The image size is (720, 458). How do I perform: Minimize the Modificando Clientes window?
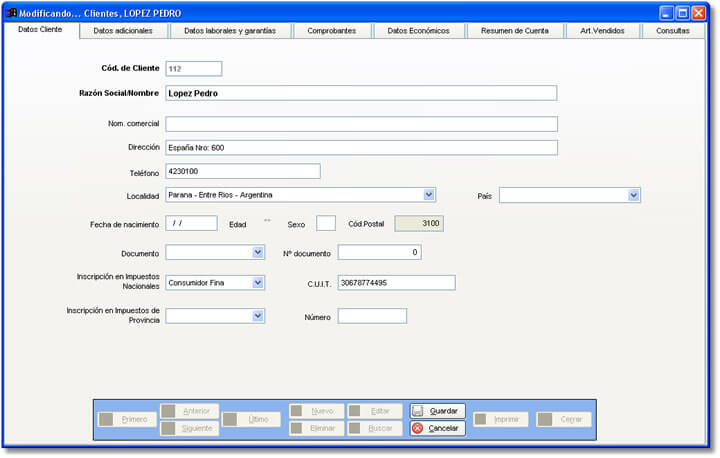(666, 13)
